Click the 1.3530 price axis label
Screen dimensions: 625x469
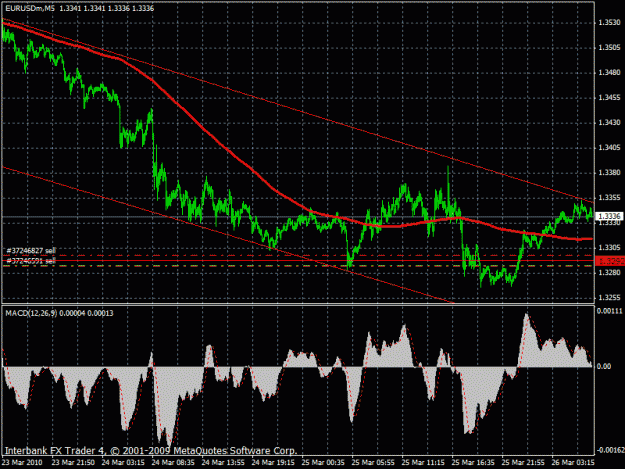609,23
